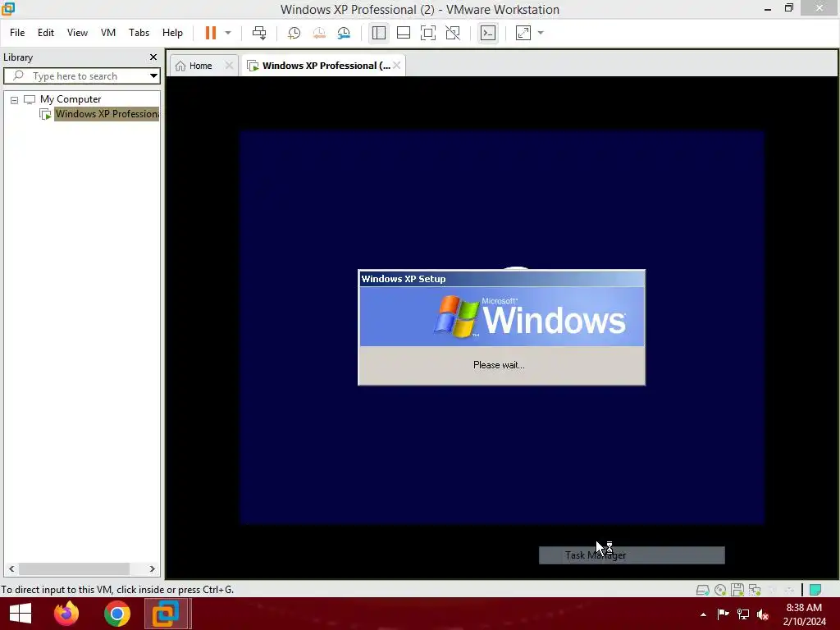Screen dimensions: 840x630
Task: Open the Tabs menu
Action: tap(139, 33)
